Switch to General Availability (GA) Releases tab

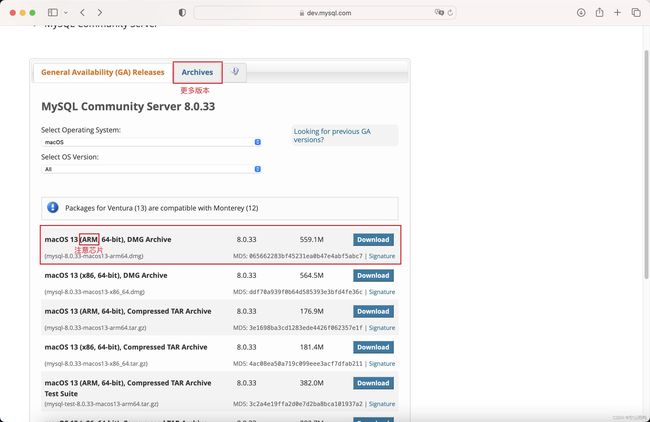coord(103,72)
